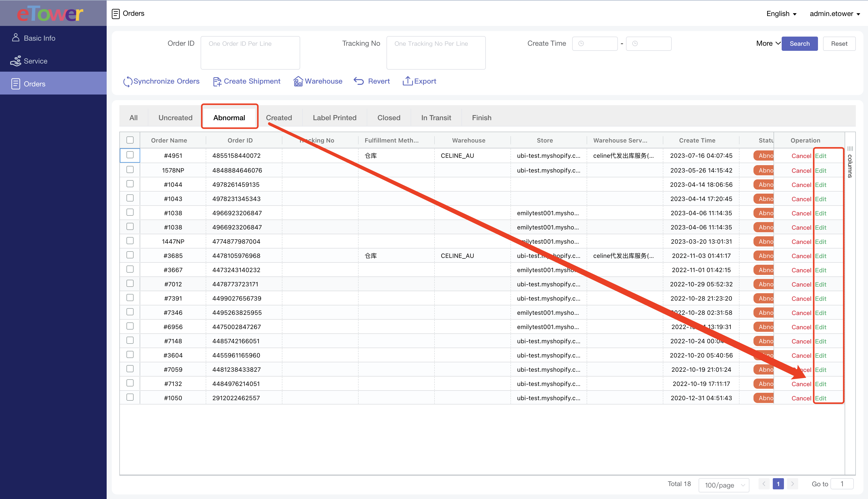Screen dimensions: 868x499
Task: Check the box for order 1578NP
Action: tap(130, 170)
